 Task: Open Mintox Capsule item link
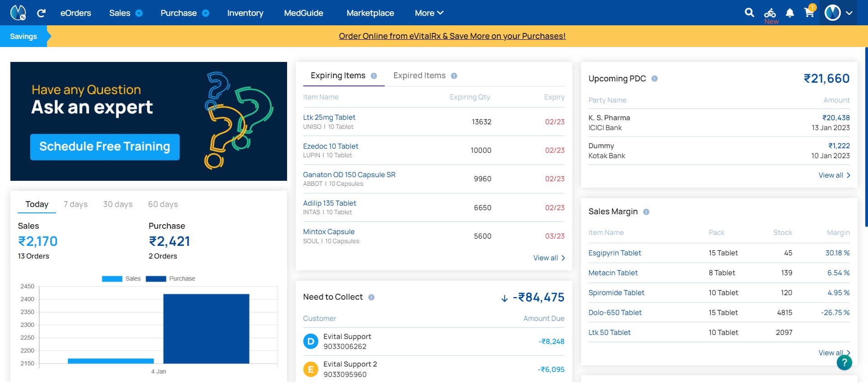(329, 231)
